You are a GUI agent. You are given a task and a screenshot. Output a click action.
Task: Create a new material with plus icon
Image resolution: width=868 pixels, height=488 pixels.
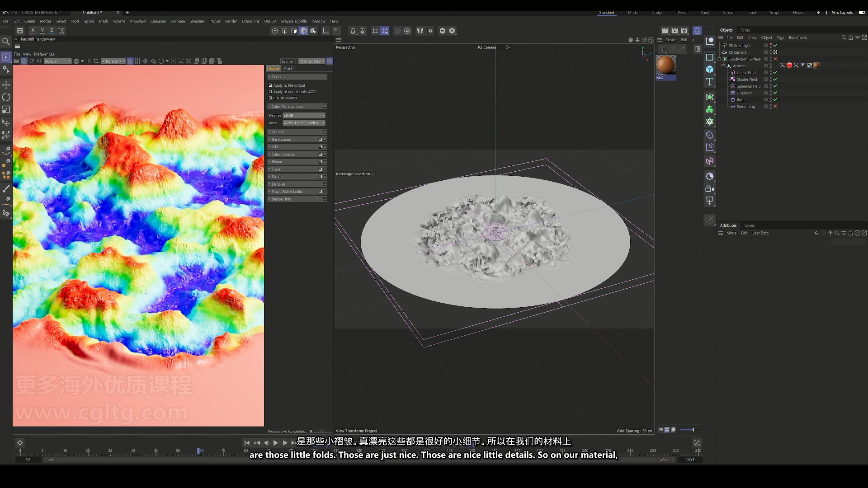[663, 49]
